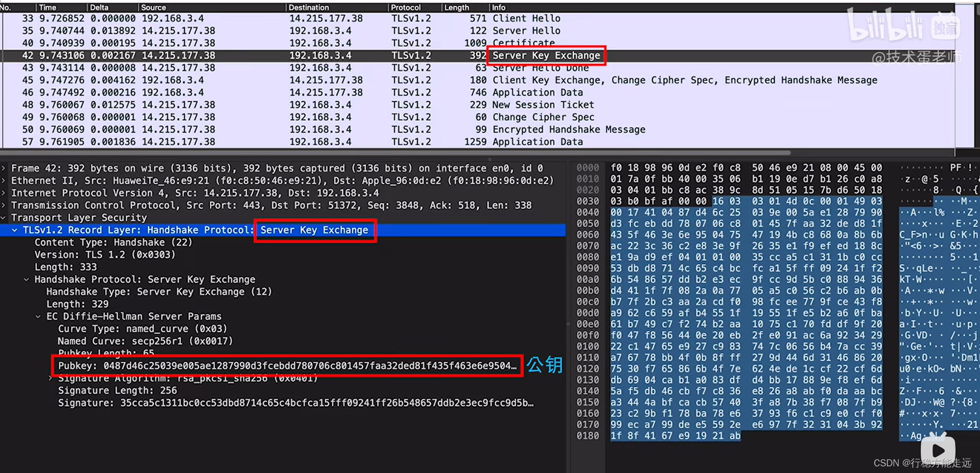Viewport: 980px width, 473px height.
Task: Select the Content Type: Handshake (22) field
Action: pos(113,242)
